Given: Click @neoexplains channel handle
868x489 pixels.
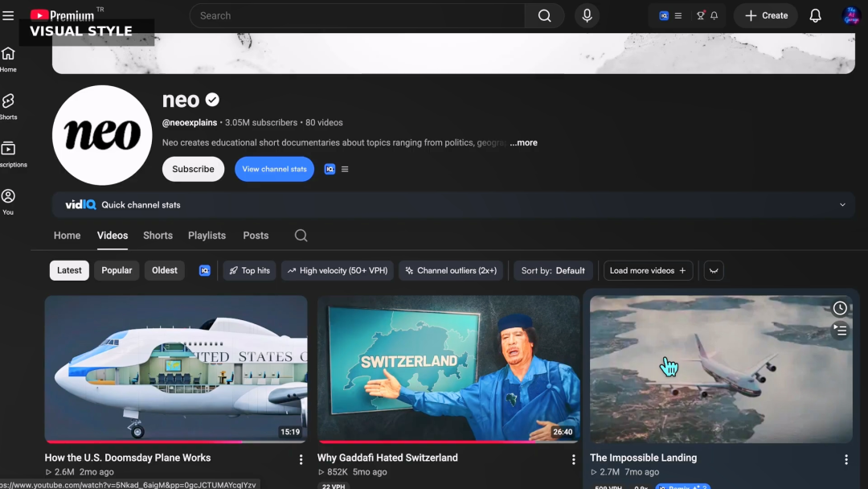Looking at the screenshot, I should pos(190,123).
